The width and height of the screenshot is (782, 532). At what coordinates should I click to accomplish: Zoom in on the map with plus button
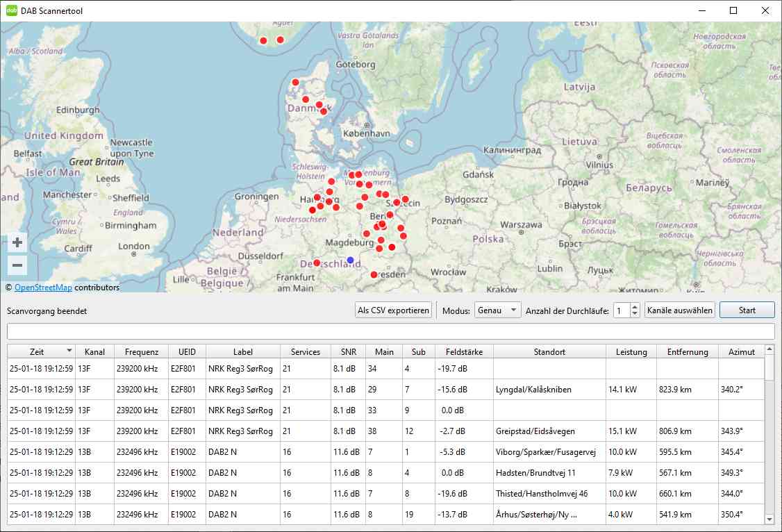17,243
